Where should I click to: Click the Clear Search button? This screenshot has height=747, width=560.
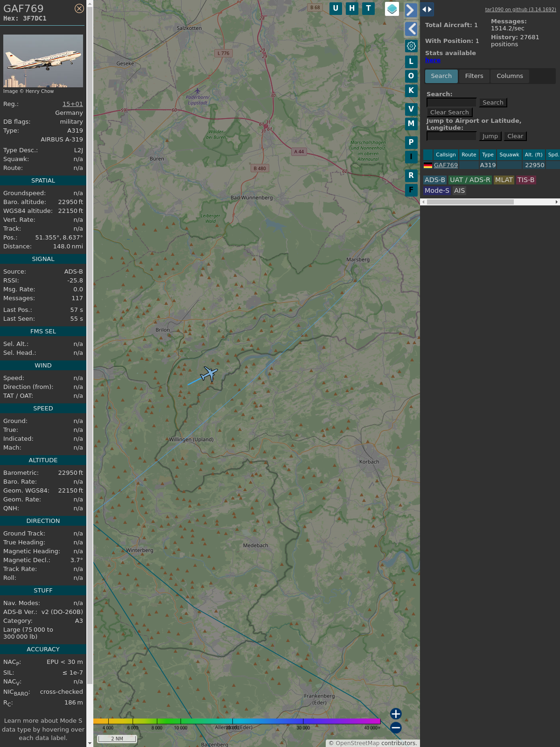[449, 113]
